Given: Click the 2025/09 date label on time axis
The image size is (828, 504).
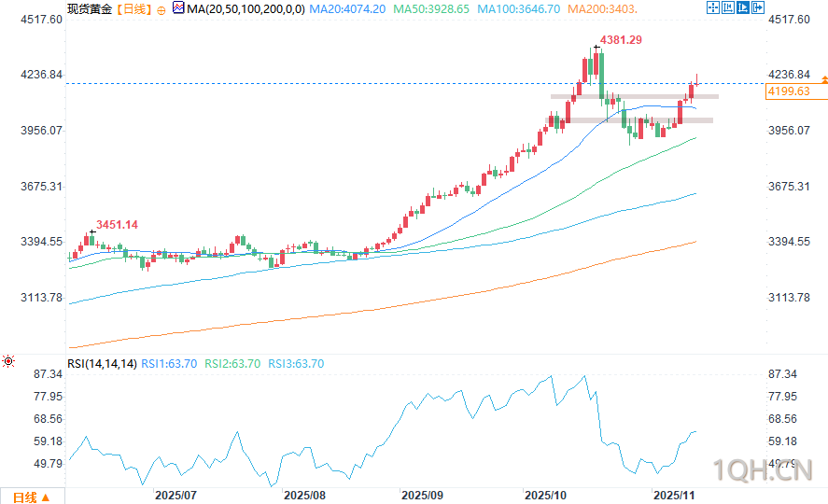Looking at the screenshot, I should coord(422,496).
